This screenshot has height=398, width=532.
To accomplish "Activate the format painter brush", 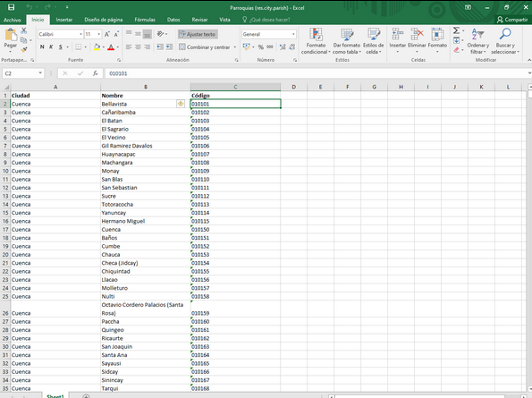I will coord(24,49).
